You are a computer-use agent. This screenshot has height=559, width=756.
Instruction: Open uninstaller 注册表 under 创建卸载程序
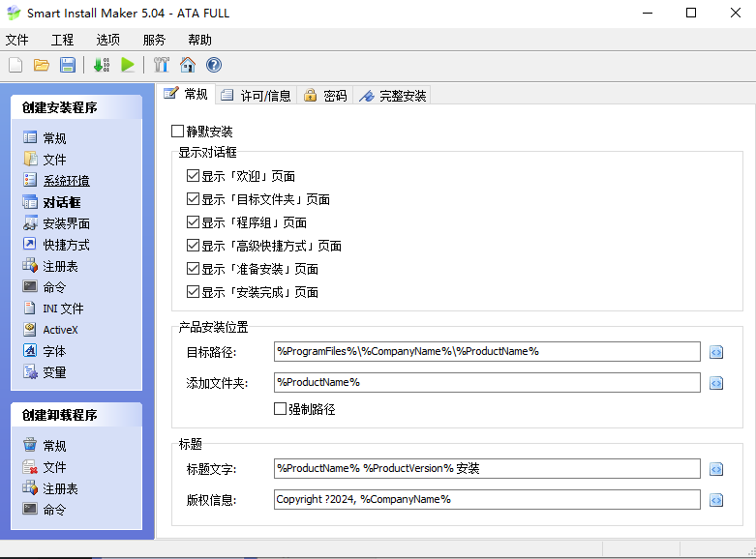50,488
